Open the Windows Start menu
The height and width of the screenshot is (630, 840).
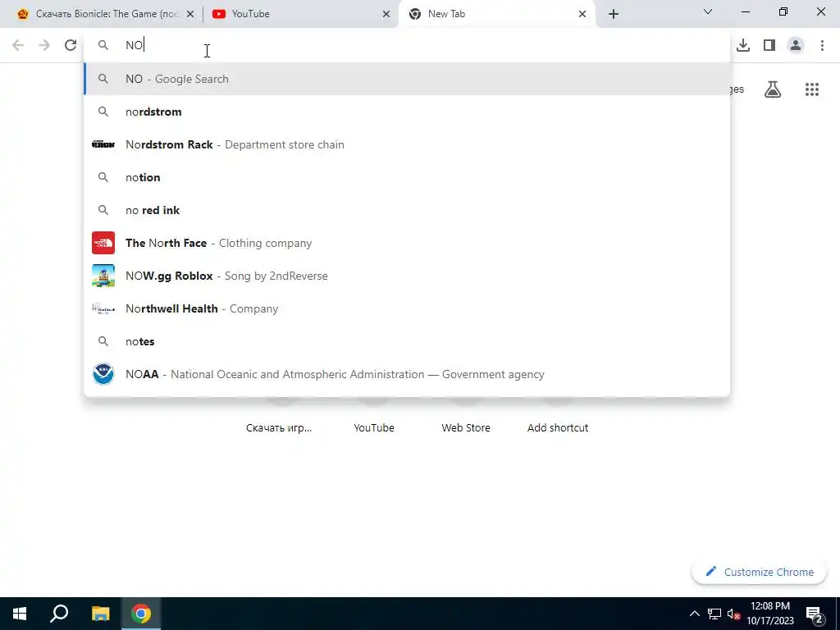(20, 614)
